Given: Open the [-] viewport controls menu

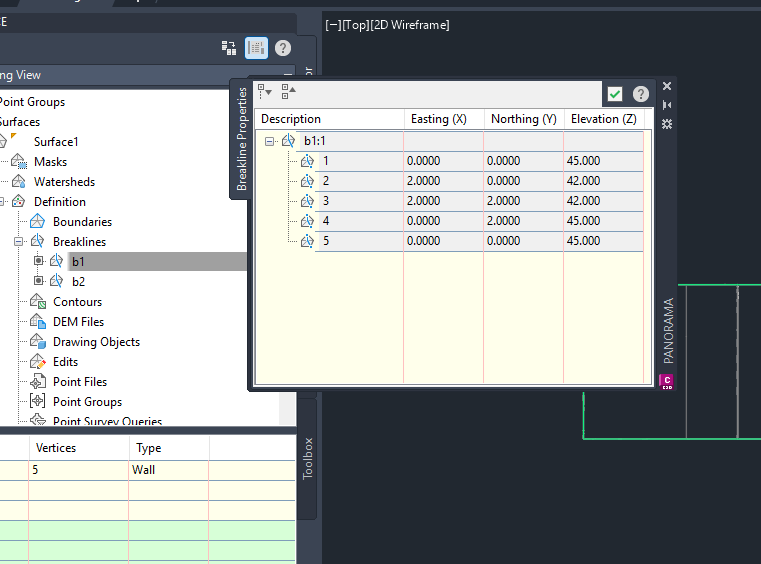Looking at the screenshot, I should [x=333, y=25].
